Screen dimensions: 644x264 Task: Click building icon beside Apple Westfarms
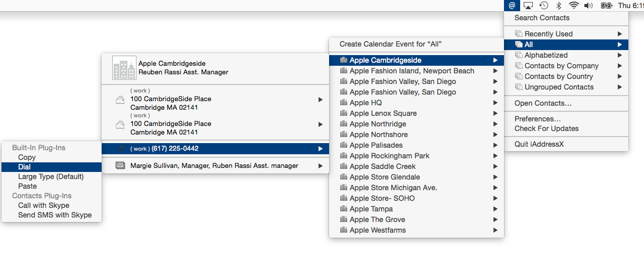click(x=344, y=230)
